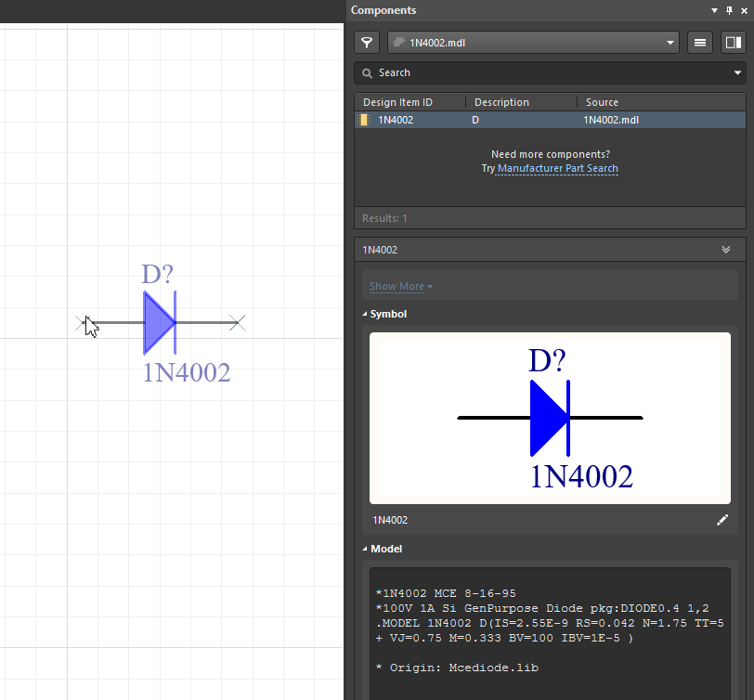Click the Show More dropdown link

400,287
